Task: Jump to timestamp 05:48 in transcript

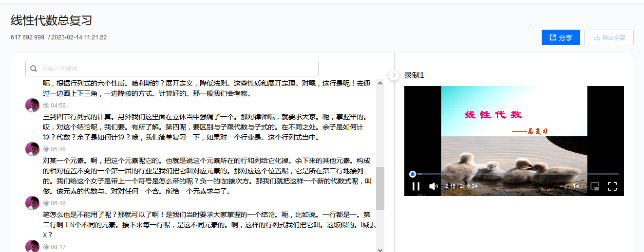Action: click(x=58, y=149)
